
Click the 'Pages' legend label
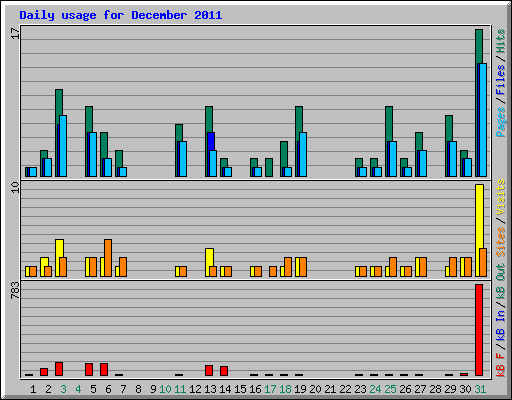click(500, 122)
